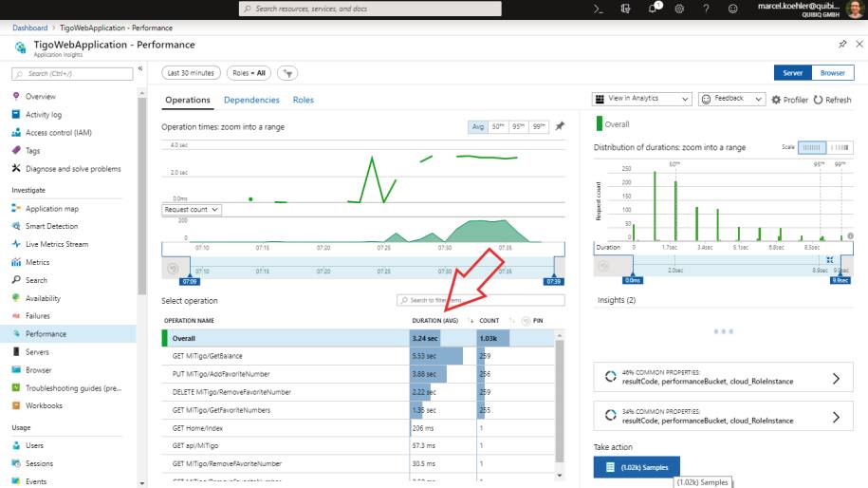Viewport: 868px width, 488px height.
Task: Select the 95th percentile aggregation
Action: pos(518,127)
